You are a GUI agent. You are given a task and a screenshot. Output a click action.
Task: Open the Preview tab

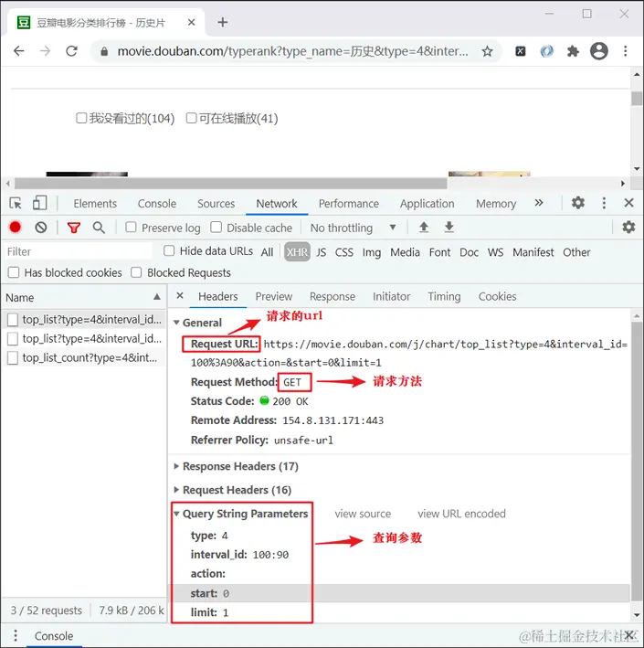(x=273, y=296)
